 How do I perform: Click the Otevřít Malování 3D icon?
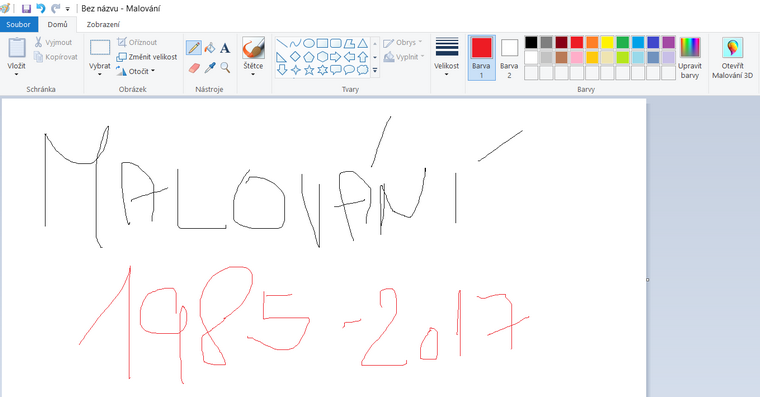click(x=732, y=58)
